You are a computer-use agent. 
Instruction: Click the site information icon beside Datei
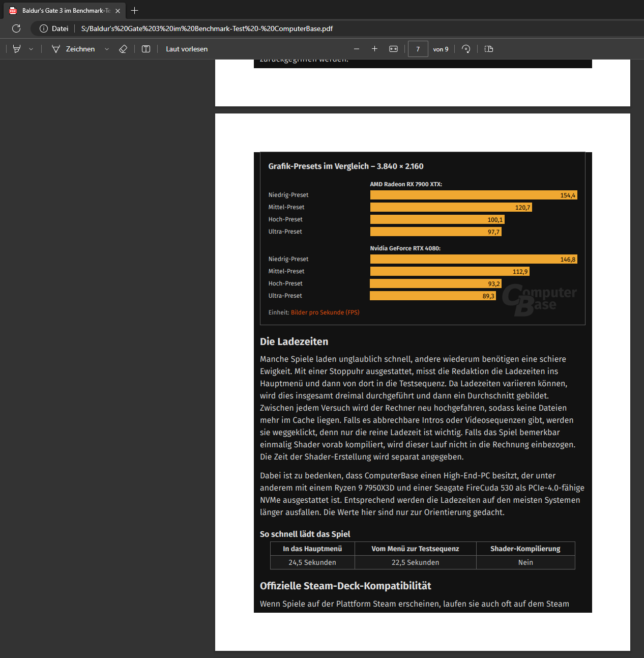point(44,28)
